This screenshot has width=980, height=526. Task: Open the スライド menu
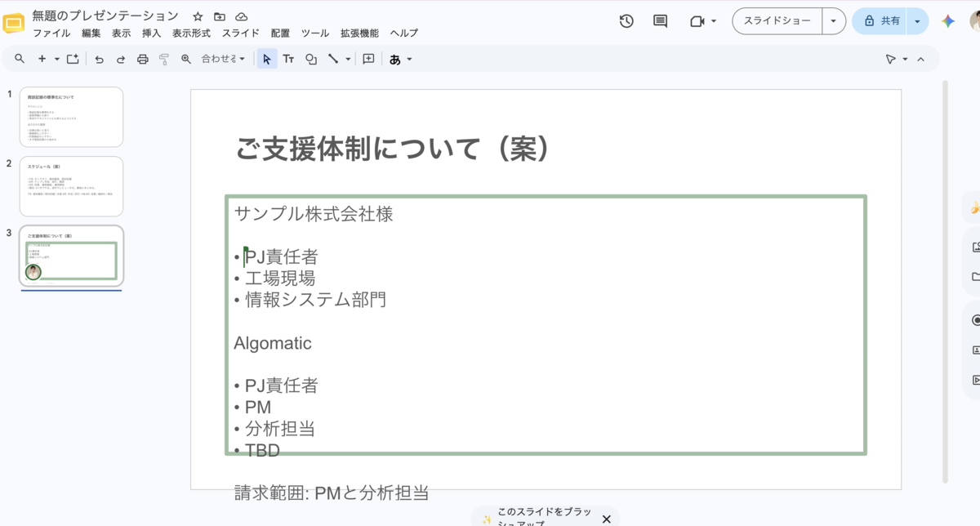point(241,33)
